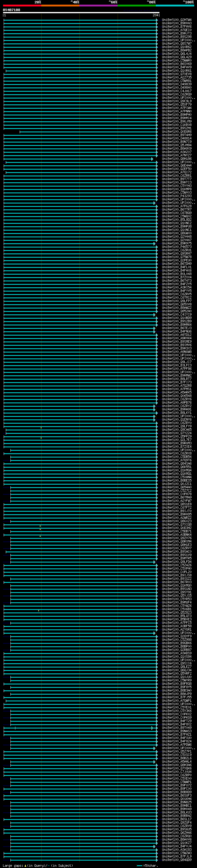Image resolution: width=197 pixels, height=868 pixels.
Task: Click the cyan ~100% identity color bar
Action: point(175,6)
